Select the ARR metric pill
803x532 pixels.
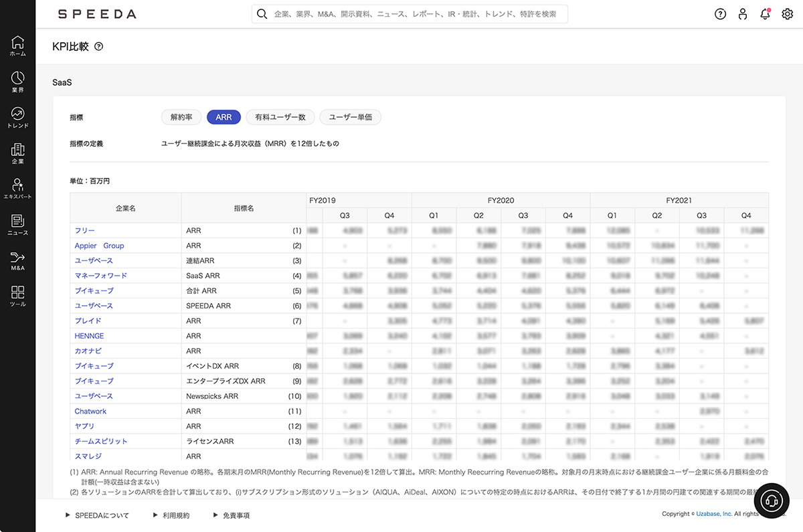click(224, 117)
